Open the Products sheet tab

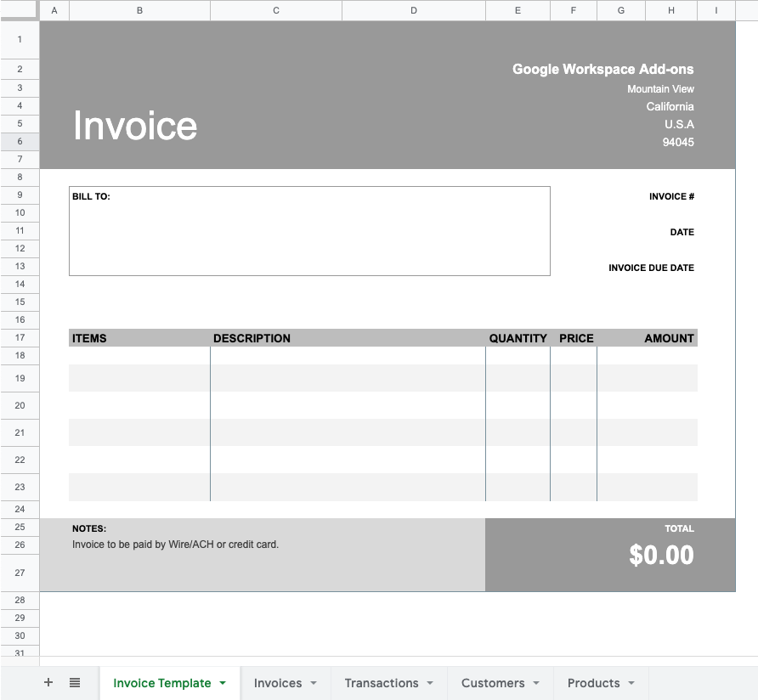595,683
